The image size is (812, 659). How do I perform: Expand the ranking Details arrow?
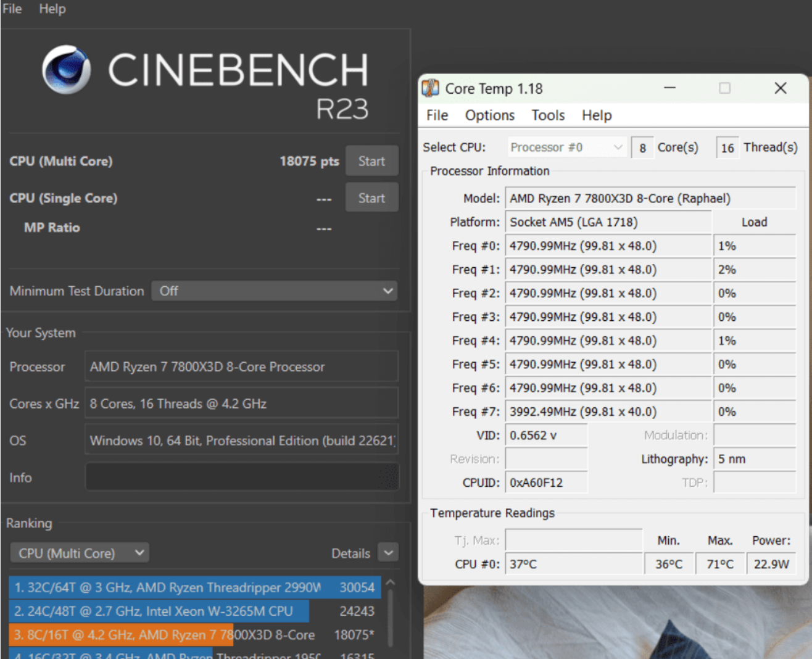tap(388, 553)
